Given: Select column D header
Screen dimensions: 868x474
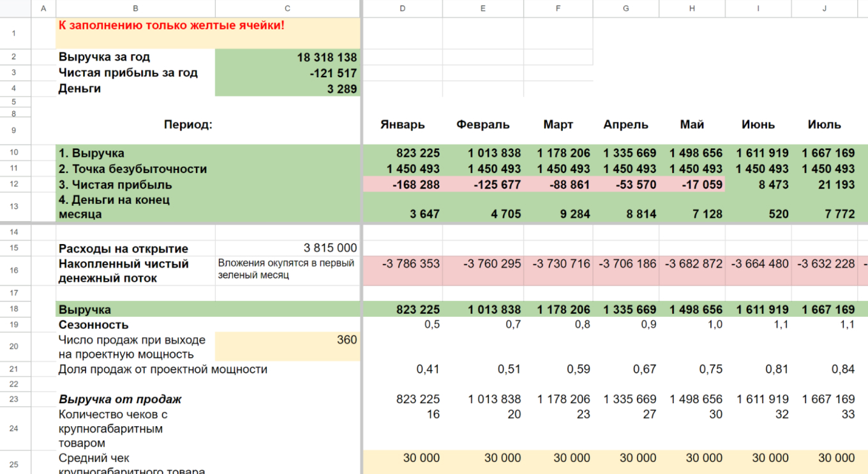Looking at the screenshot, I should 402,8.
